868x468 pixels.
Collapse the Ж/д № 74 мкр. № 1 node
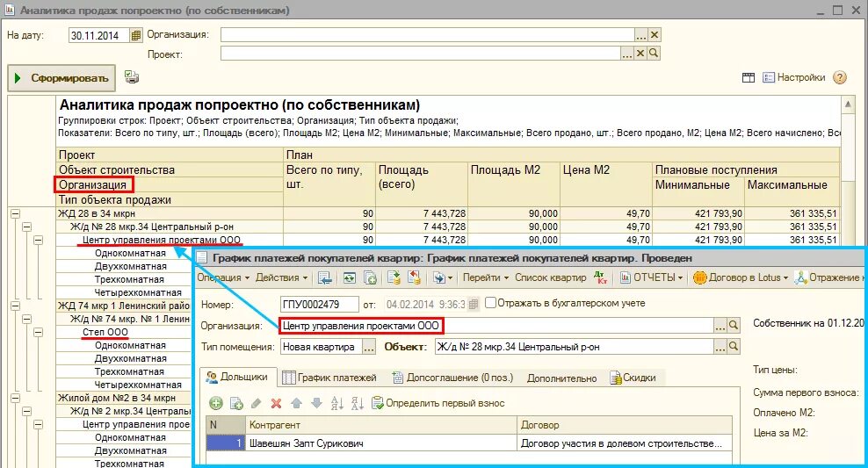click(x=26, y=319)
